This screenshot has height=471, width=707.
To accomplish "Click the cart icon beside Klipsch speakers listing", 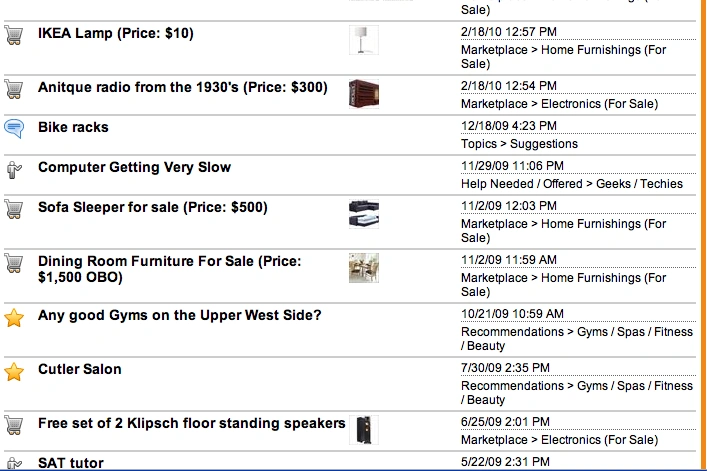I will click(14, 425).
